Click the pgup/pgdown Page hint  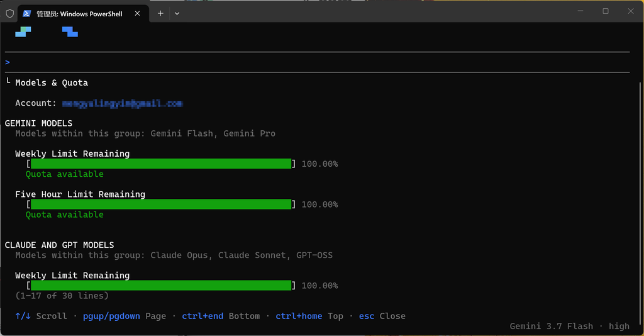[125, 316]
